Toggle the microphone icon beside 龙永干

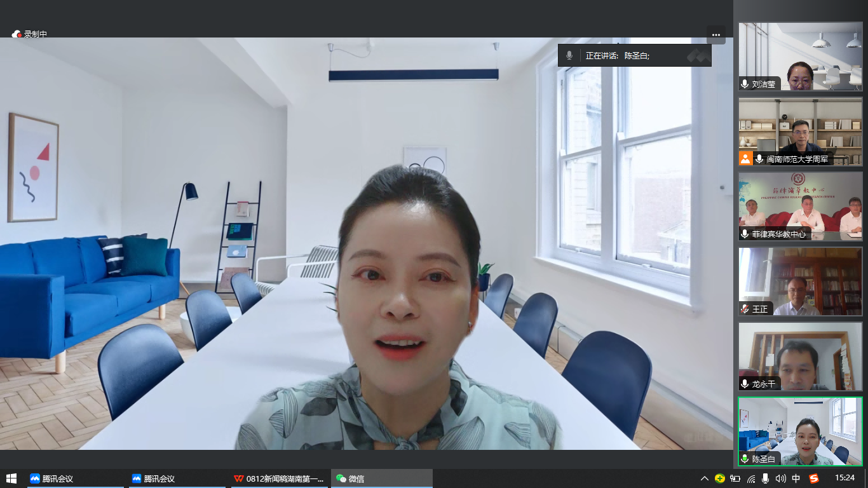pos(745,384)
